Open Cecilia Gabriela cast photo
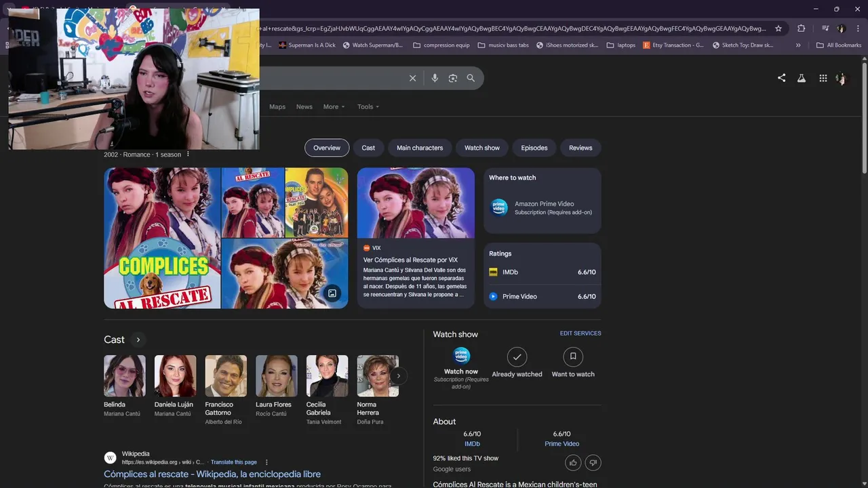The height and width of the screenshot is (488, 868). click(x=327, y=376)
